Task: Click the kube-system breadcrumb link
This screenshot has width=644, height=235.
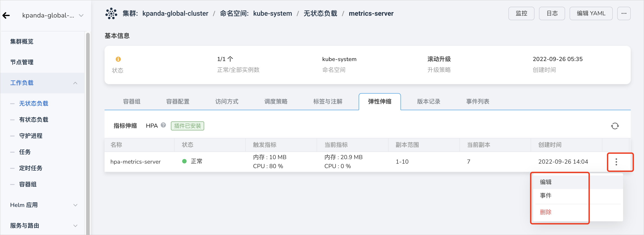Action: coord(273,13)
